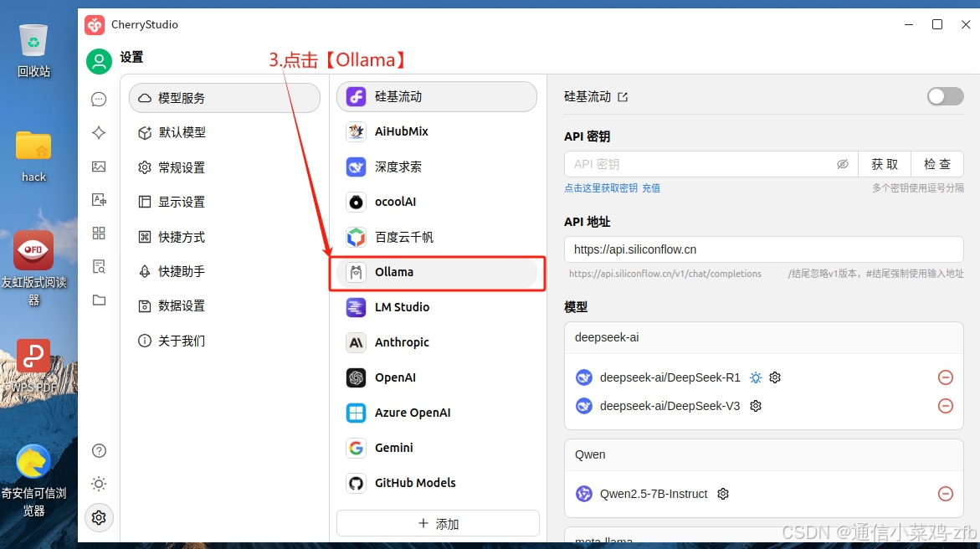Select 关于我们 settings menu item
This screenshot has width=980, height=549.
tap(224, 341)
